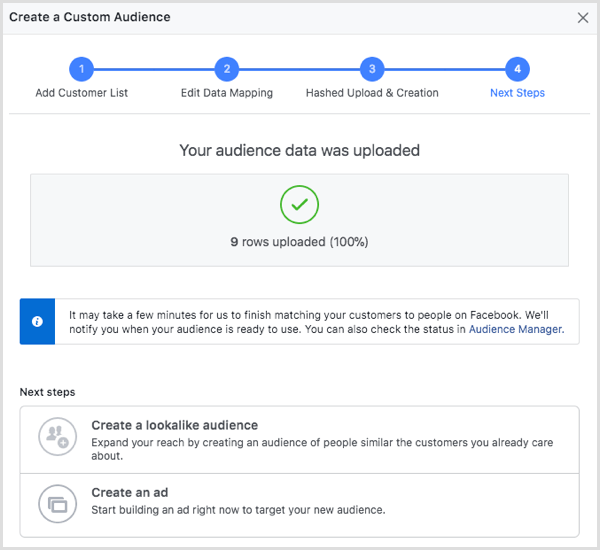This screenshot has height=550, width=600.
Task: Click step 4 circle in progress bar
Action: 517,69
